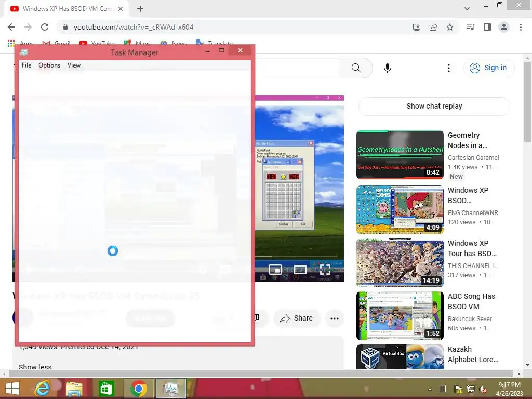
Task: Show hidden tray icons arrow
Action: (x=430, y=389)
